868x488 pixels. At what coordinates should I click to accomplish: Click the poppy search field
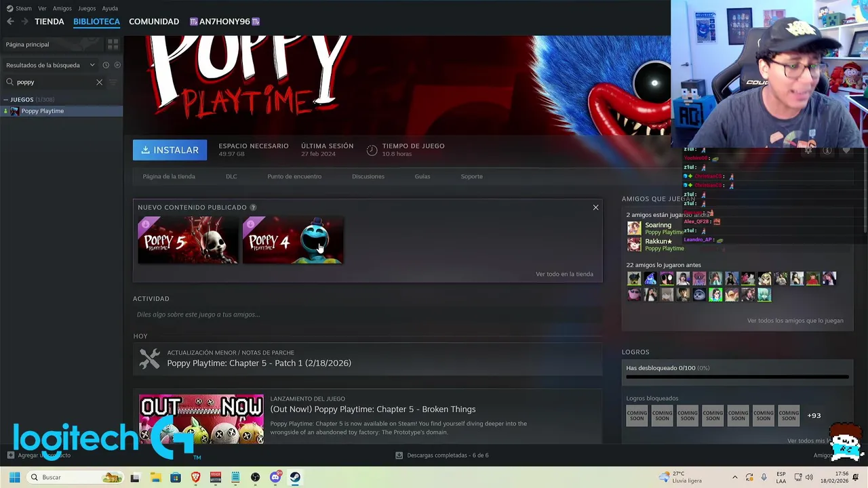[54, 82]
